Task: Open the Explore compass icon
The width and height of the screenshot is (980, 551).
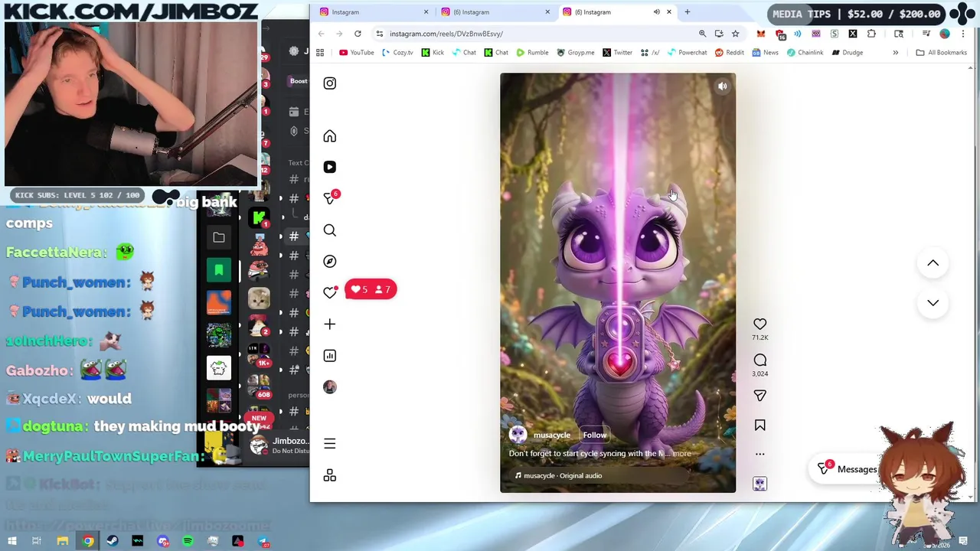Action: pos(329,261)
